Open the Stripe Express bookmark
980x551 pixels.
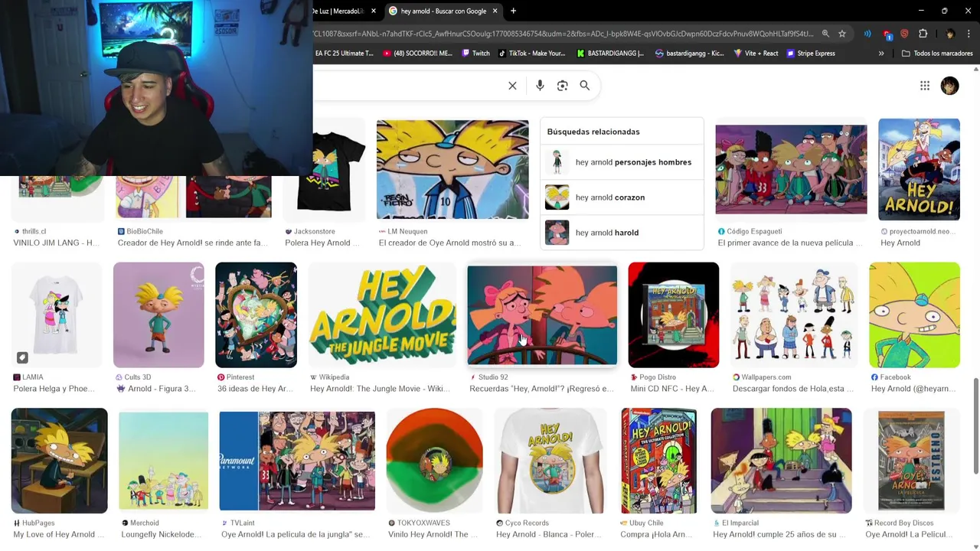tap(811, 54)
